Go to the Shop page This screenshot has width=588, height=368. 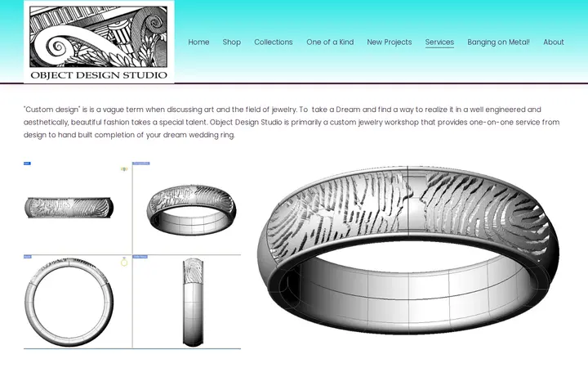point(232,42)
